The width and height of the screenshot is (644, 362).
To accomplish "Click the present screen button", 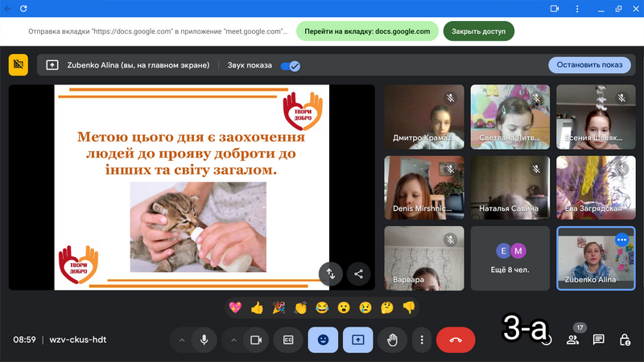I will [357, 339].
